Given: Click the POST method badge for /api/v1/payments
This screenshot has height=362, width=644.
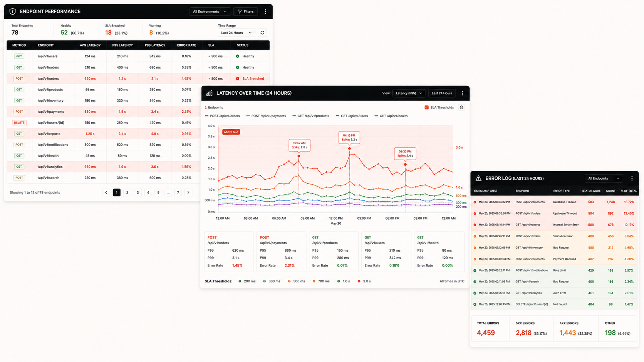Looking at the screenshot, I should coord(19,112).
